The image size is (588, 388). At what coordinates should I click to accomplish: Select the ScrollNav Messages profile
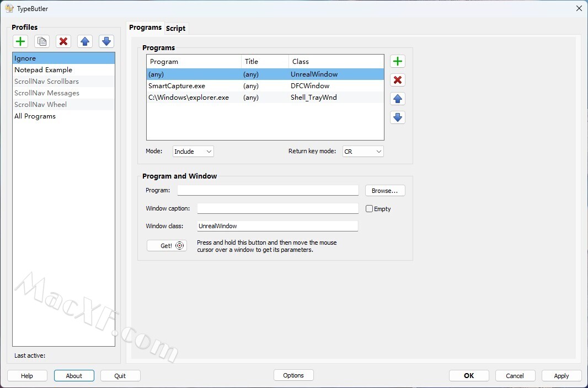(x=64, y=93)
